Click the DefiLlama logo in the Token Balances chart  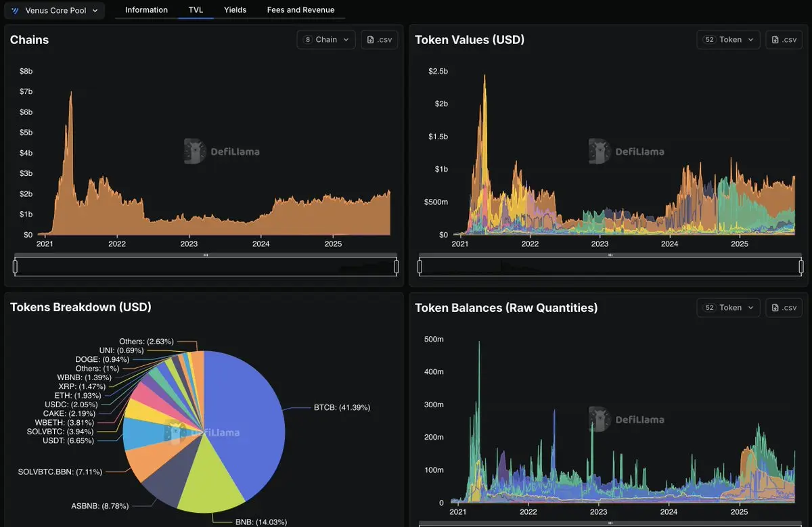point(627,419)
